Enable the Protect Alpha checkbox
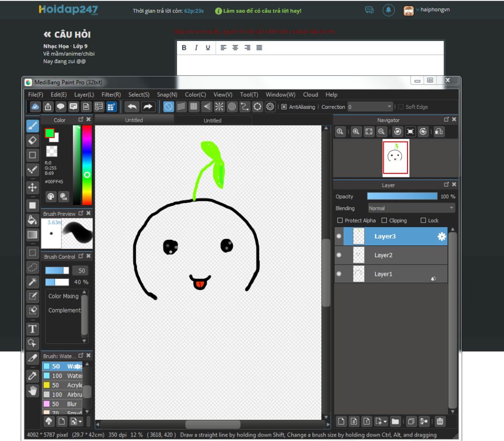This screenshot has height=441, width=504. (340, 221)
